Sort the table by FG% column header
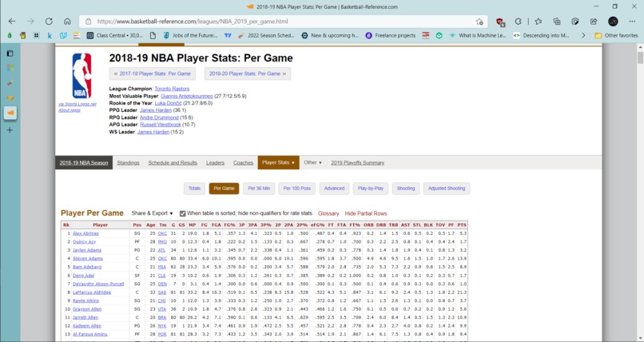Screen dimensions: 644x342 tap(229, 225)
